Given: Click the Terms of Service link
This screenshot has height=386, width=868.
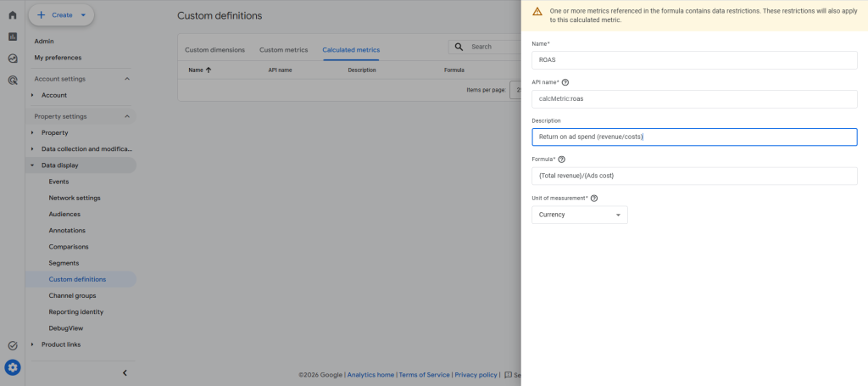Looking at the screenshot, I should pos(424,375).
